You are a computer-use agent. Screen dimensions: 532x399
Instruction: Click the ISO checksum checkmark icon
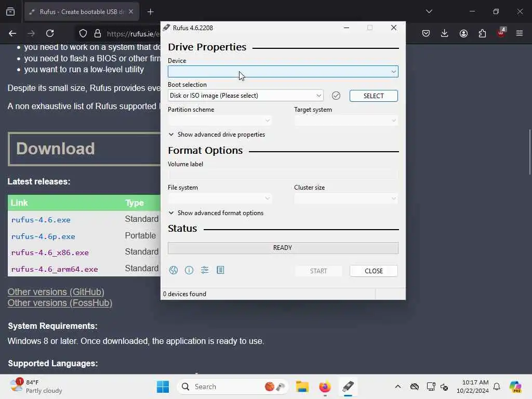click(336, 96)
